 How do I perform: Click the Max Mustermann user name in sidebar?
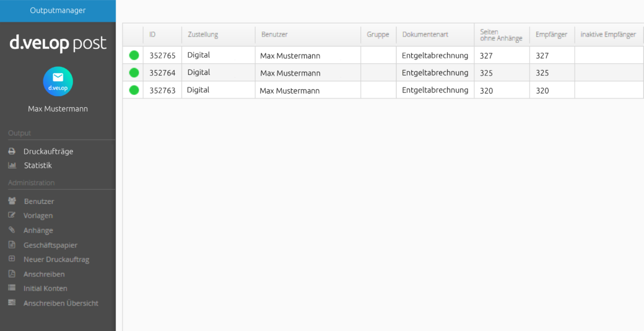pyautogui.click(x=58, y=109)
